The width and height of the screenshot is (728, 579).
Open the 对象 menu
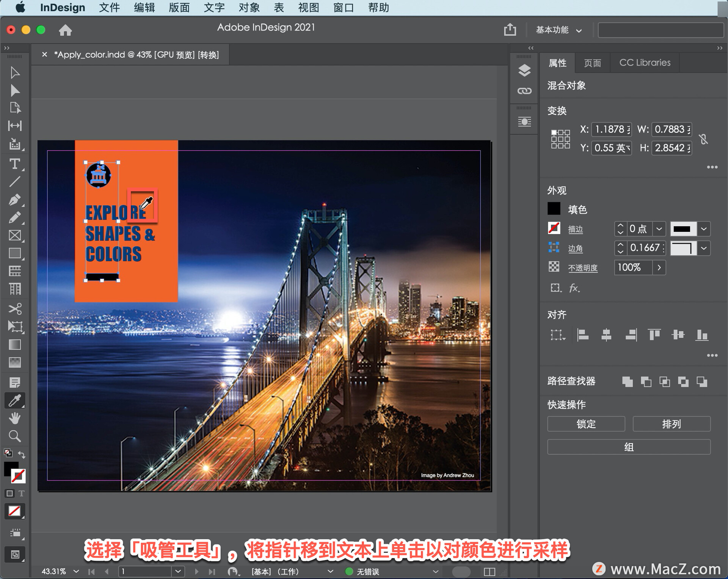pyautogui.click(x=249, y=8)
